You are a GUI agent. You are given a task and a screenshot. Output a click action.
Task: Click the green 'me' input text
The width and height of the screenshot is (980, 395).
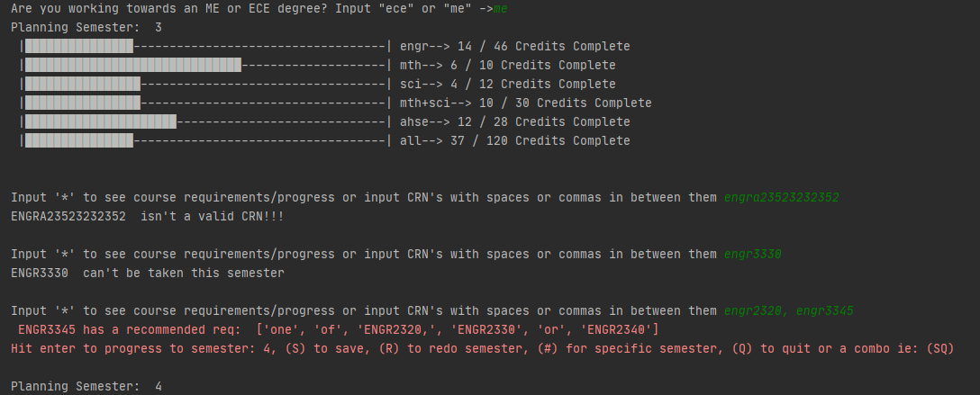pyautogui.click(x=500, y=9)
